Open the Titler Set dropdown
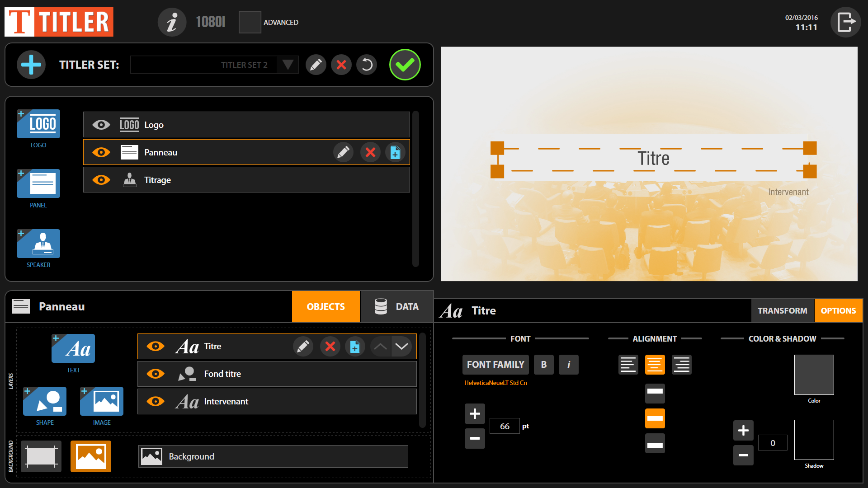The height and width of the screenshot is (488, 868). (288, 65)
